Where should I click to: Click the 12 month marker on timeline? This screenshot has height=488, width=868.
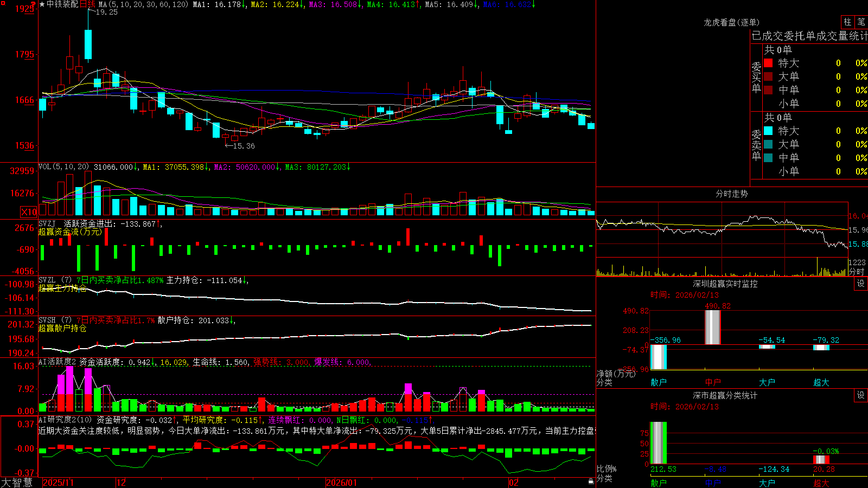coord(122,483)
